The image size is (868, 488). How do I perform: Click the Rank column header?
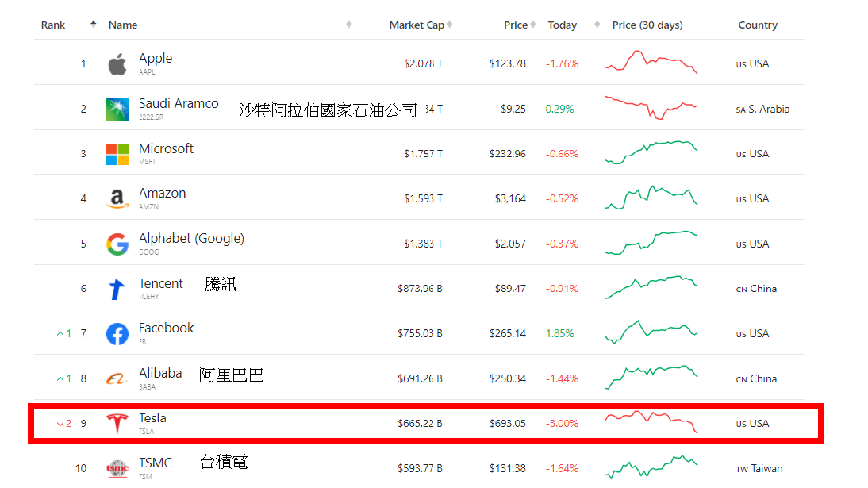[53, 25]
